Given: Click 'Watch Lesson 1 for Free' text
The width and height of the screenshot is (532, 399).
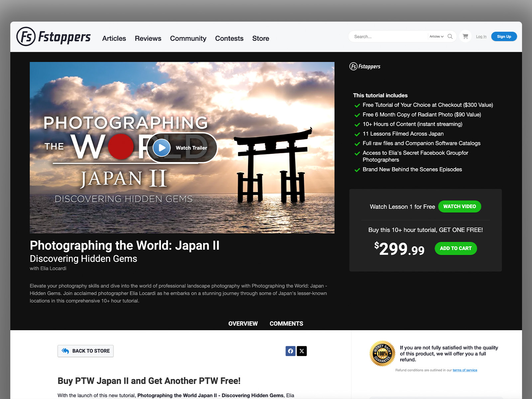Looking at the screenshot, I should pos(402,207).
